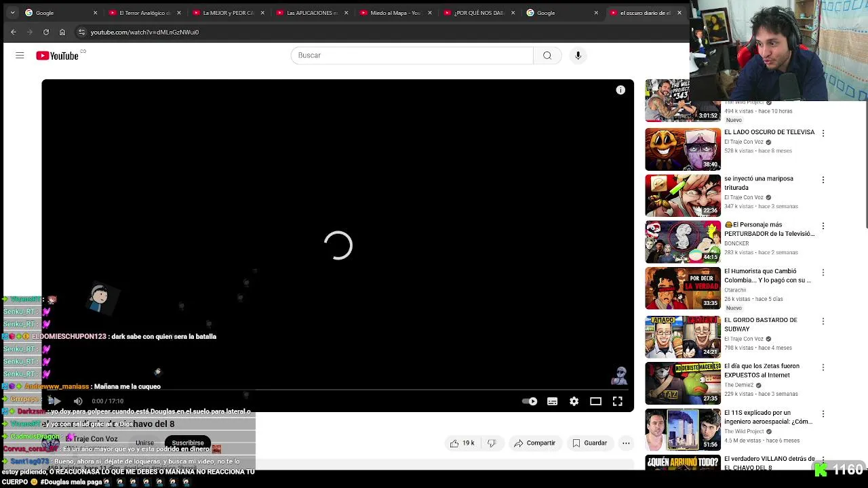868x488 pixels.
Task: Click the browser back arrow
Action: 14,32
